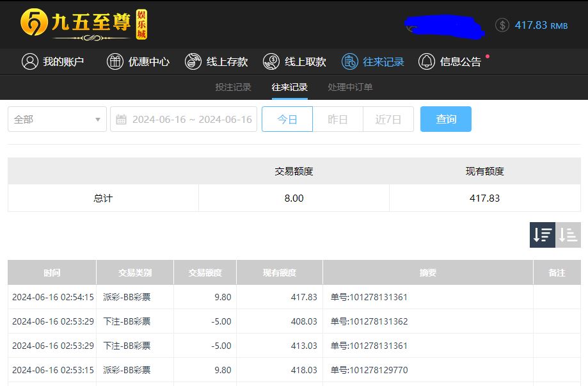Viewport: 588px width, 386px height.
Task: Click the calendar icon in date field
Action: point(121,120)
